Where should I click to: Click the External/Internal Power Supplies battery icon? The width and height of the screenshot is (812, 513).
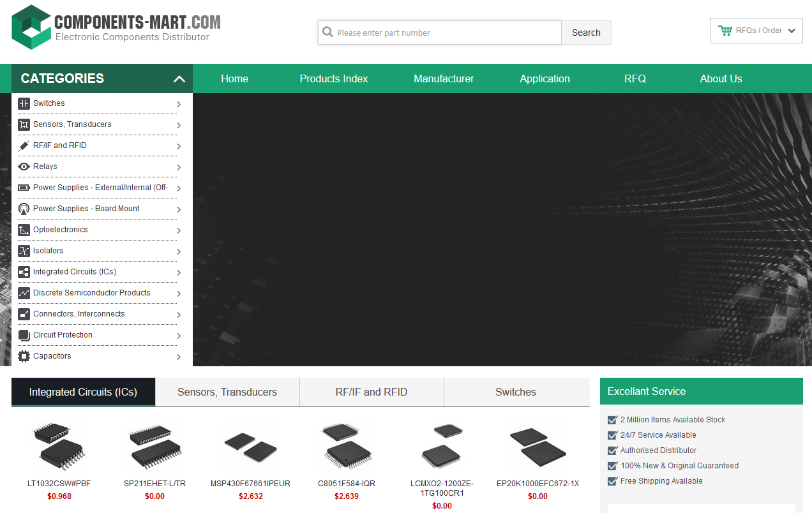(24, 188)
